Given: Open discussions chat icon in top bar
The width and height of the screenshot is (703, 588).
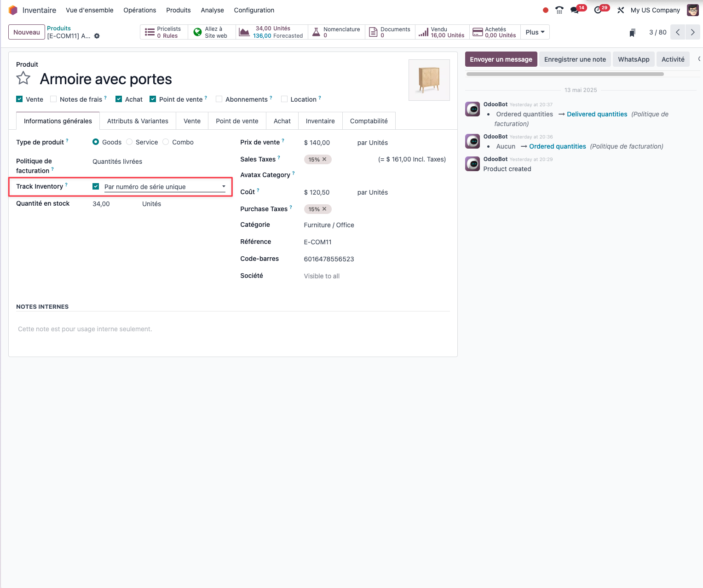Looking at the screenshot, I should [575, 10].
